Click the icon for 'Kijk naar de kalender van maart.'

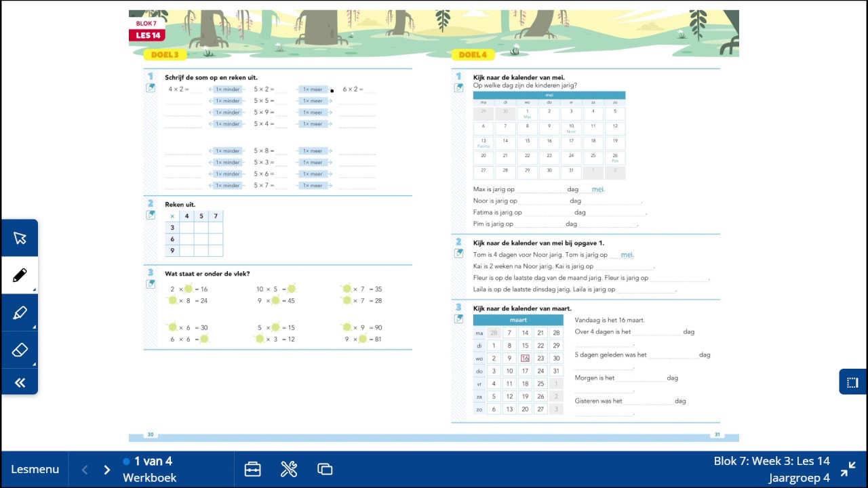click(x=459, y=319)
